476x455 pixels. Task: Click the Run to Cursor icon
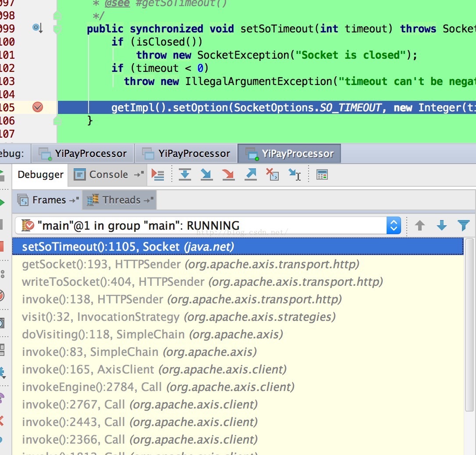[295, 174]
